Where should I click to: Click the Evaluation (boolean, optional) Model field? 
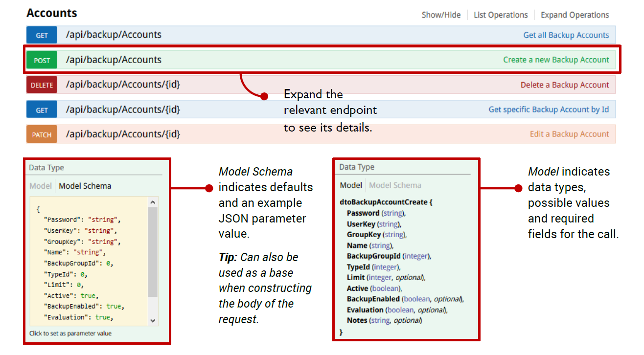click(397, 310)
